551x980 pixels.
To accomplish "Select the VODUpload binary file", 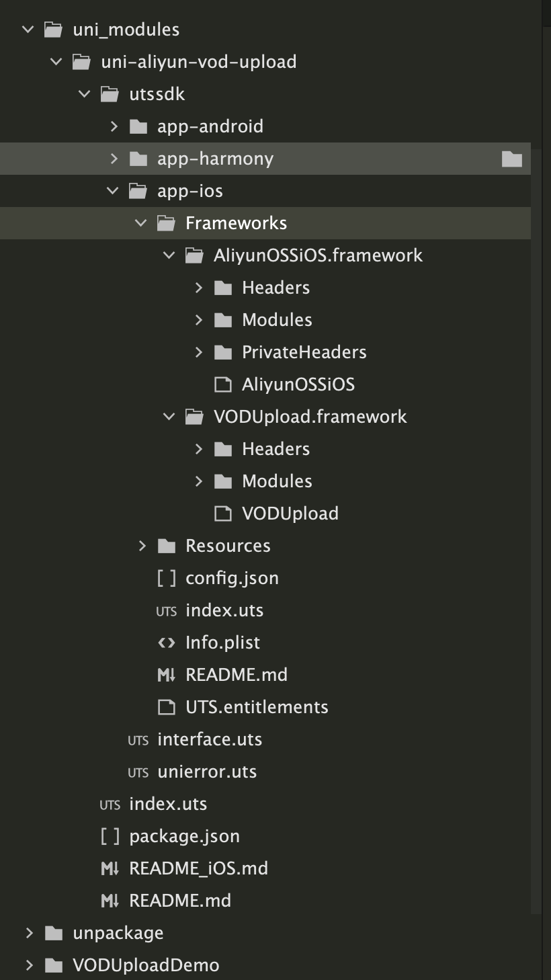I will (x=290, y=514).
